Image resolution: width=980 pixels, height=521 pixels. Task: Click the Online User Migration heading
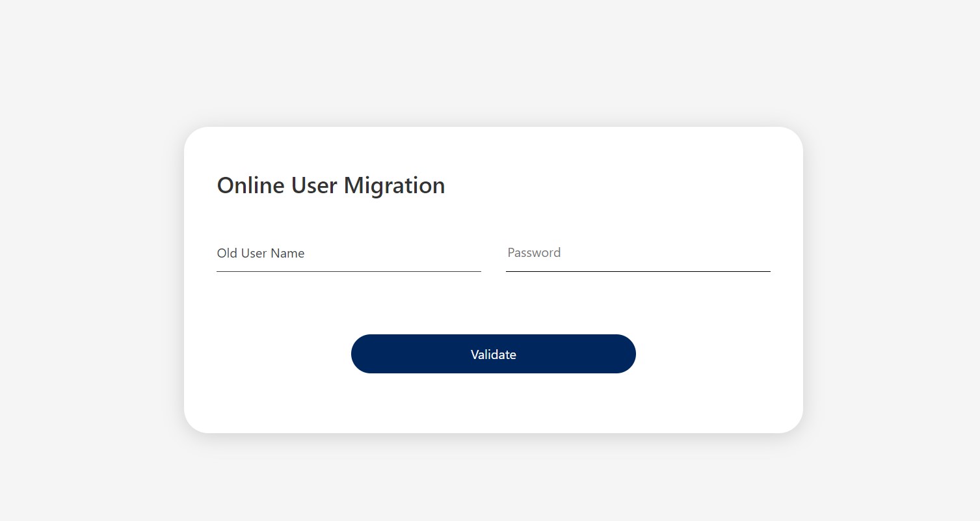click(x=330, y=185)
